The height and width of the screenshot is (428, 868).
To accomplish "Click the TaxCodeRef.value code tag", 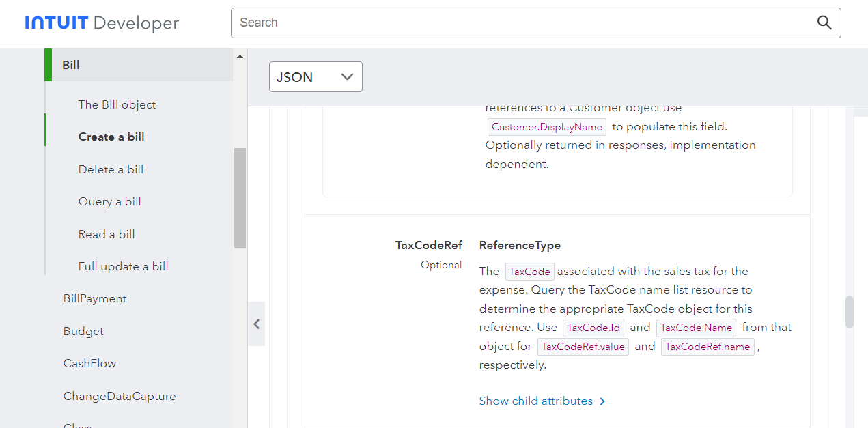I will click(x=583, y=347).
